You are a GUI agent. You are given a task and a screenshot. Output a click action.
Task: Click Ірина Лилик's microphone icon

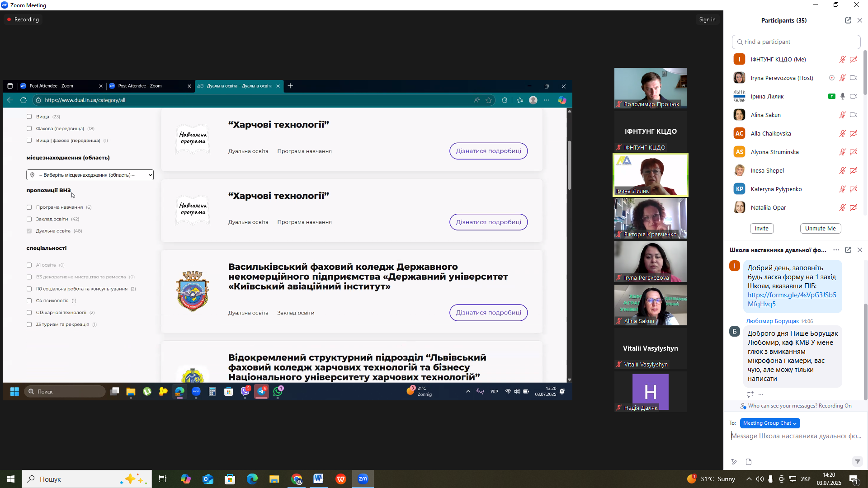pyautogui.click(x=843, y=96)
